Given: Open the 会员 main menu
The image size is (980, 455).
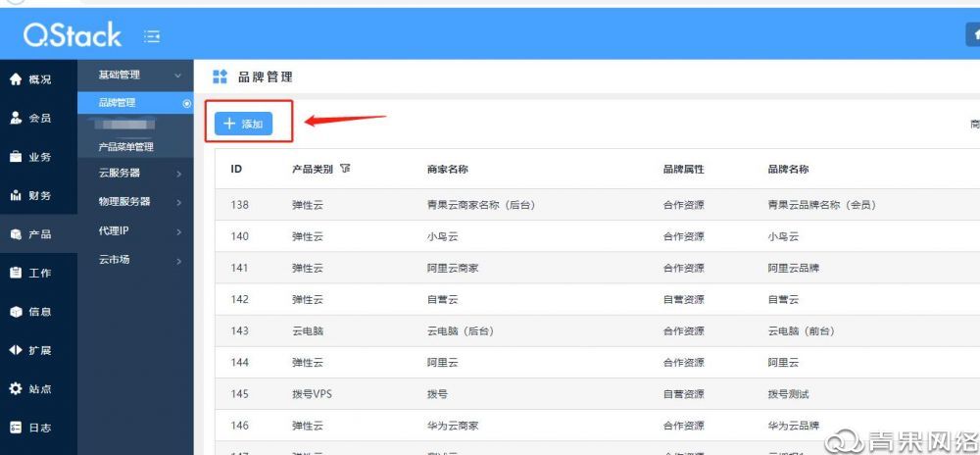Looking at the screenshot, I should pyautogui.click(x=39, y=118).
